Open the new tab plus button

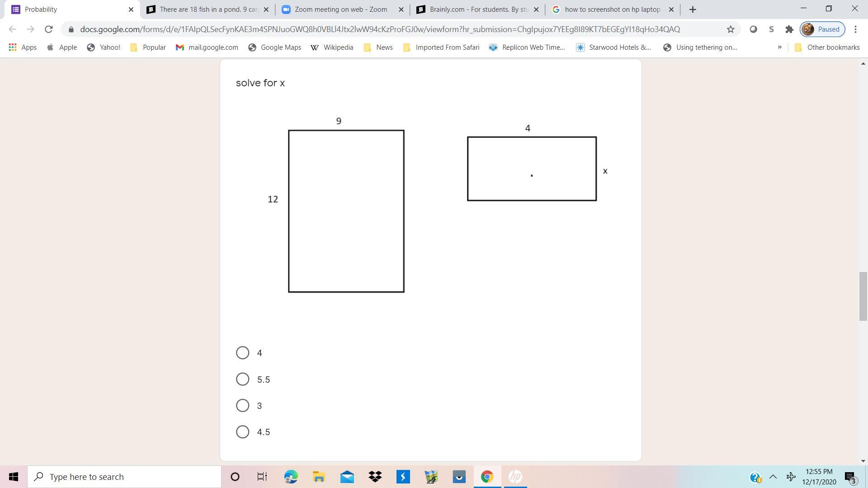coord(693,9)
